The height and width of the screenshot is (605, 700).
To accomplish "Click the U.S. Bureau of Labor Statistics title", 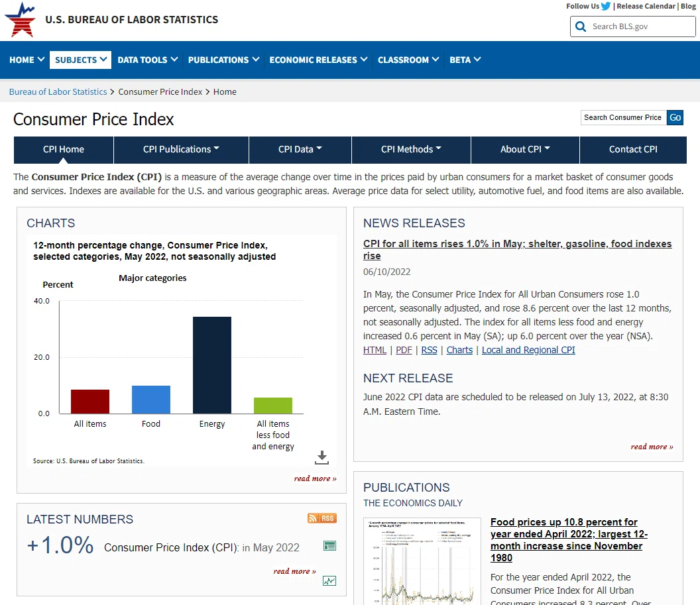I will pyautogui.click(x=132, y=20).
